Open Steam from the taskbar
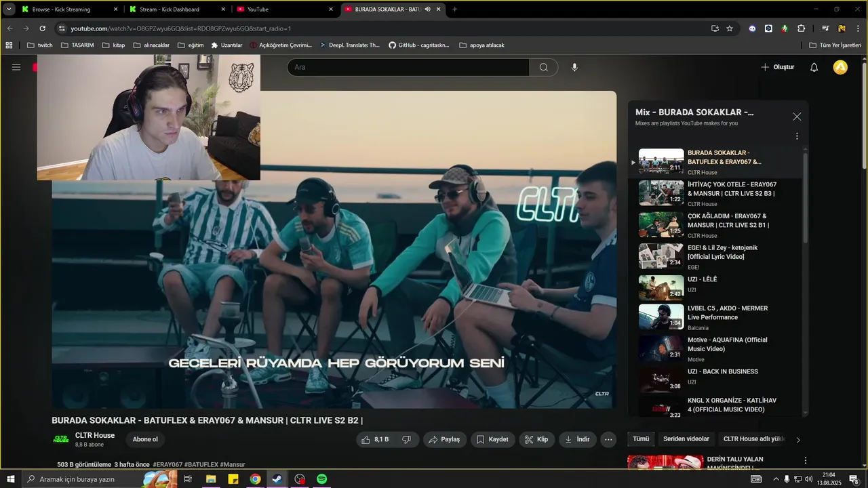The height and width of the screenshot is (488, 868). click(277, 479)
